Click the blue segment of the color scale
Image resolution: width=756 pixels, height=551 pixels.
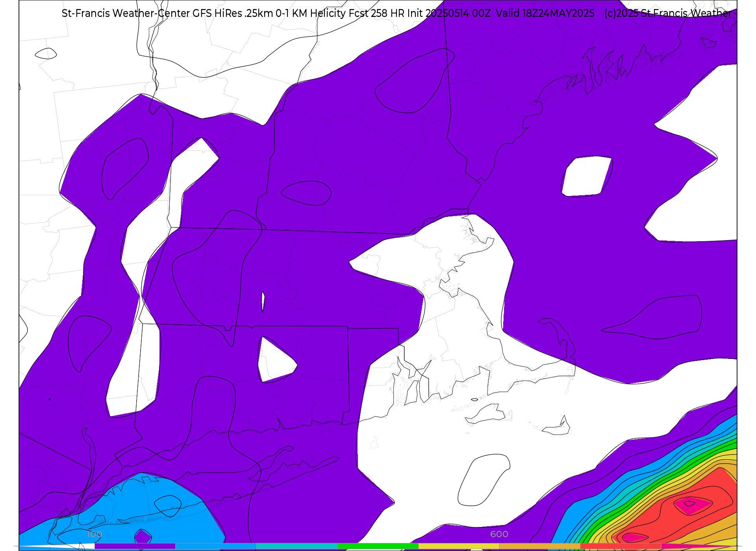coord(216,546)
